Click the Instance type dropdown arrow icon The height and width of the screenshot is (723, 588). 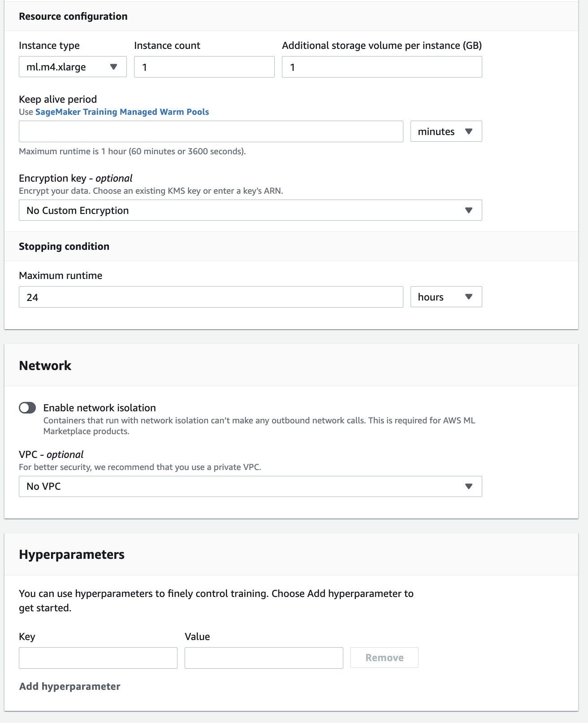tap(114, 67)
